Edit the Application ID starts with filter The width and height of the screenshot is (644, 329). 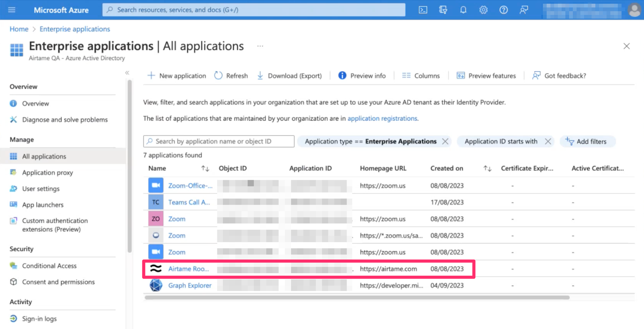tap(501, 142)
